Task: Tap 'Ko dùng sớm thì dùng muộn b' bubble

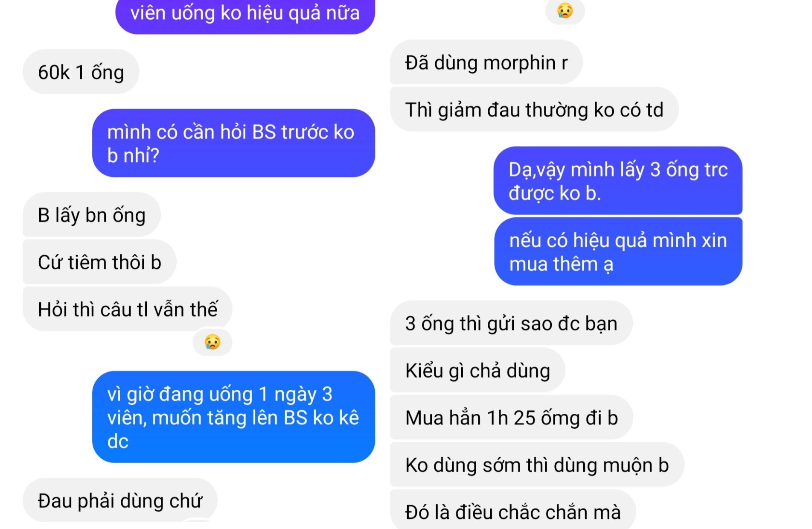Action: pyautogui.click(x=537, y=465)
